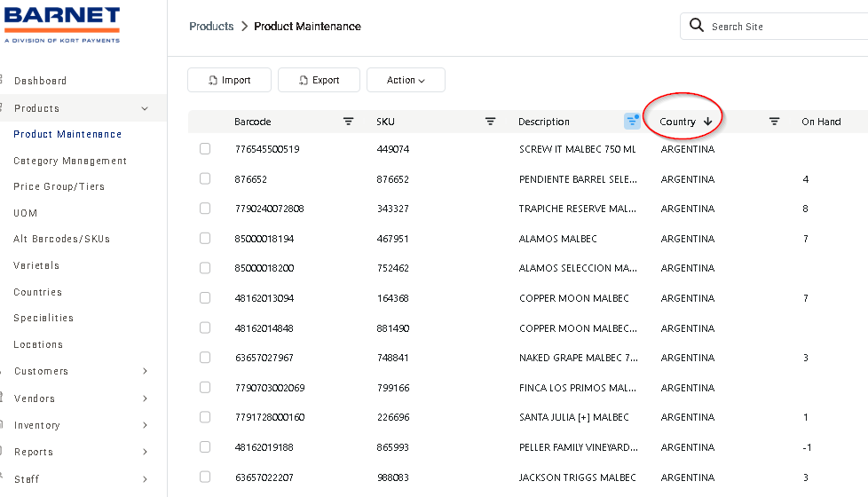This screenshot has width=868, height=497.
Task: Click ARGENTINA in the NAKED GRAPE row
Action: click(688, 358)
